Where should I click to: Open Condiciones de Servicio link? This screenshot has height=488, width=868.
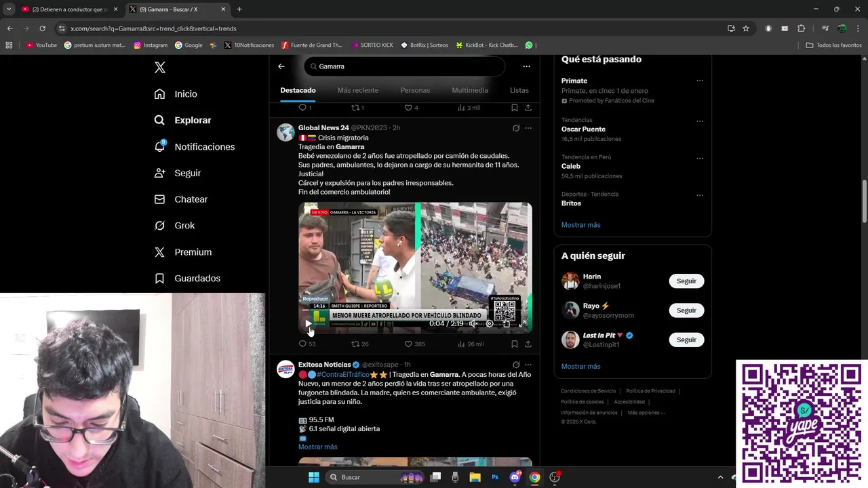click(x=588, y=391)
